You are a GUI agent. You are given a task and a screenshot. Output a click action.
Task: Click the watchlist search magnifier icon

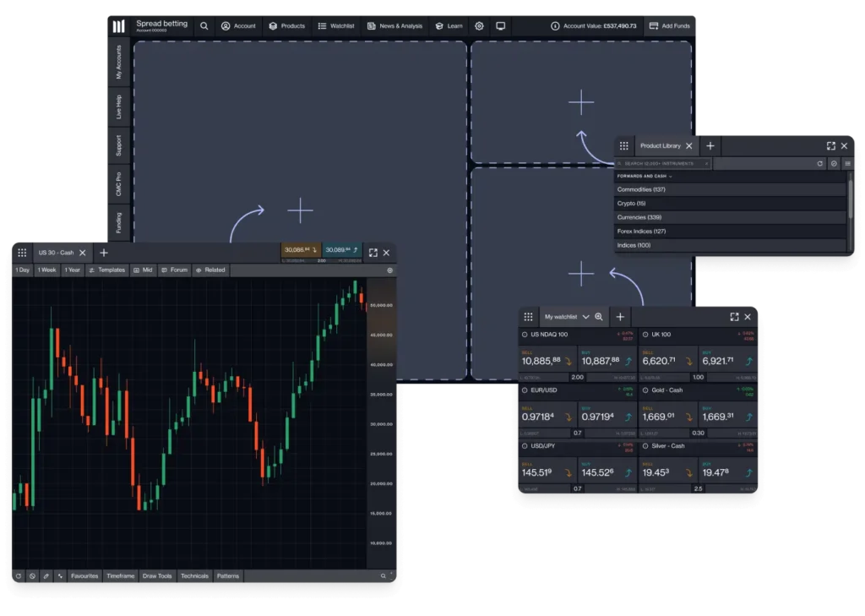click(x=599, y=317)
